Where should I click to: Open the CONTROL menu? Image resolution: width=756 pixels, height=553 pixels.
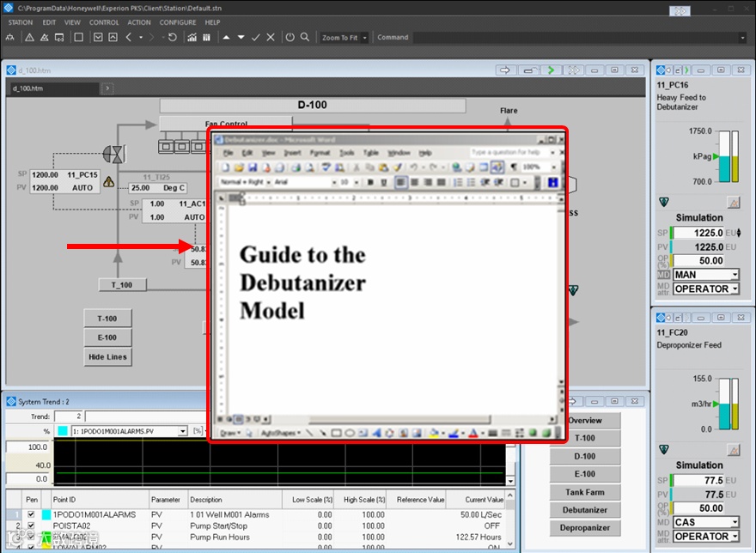pos(104,22)
